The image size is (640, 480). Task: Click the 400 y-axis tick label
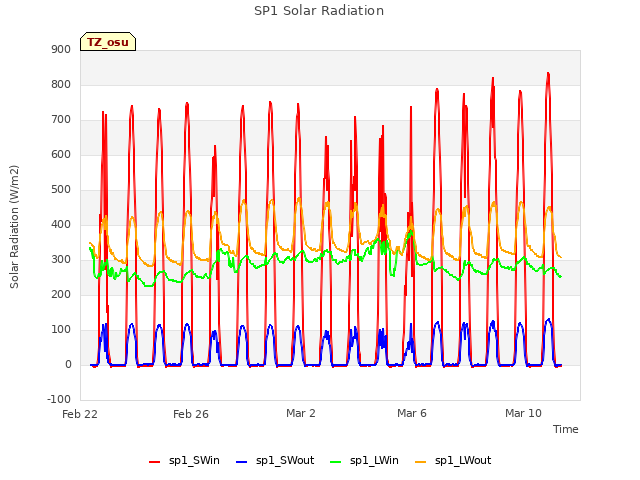coord(61,224)
